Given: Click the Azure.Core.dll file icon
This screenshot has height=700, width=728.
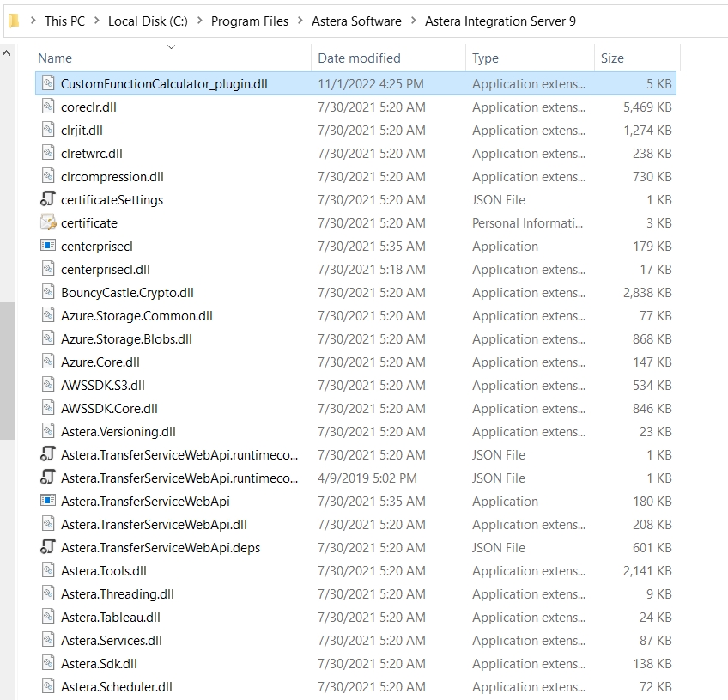Looking at the screenshot, I should pyautogui.click(x=48, y=362).
